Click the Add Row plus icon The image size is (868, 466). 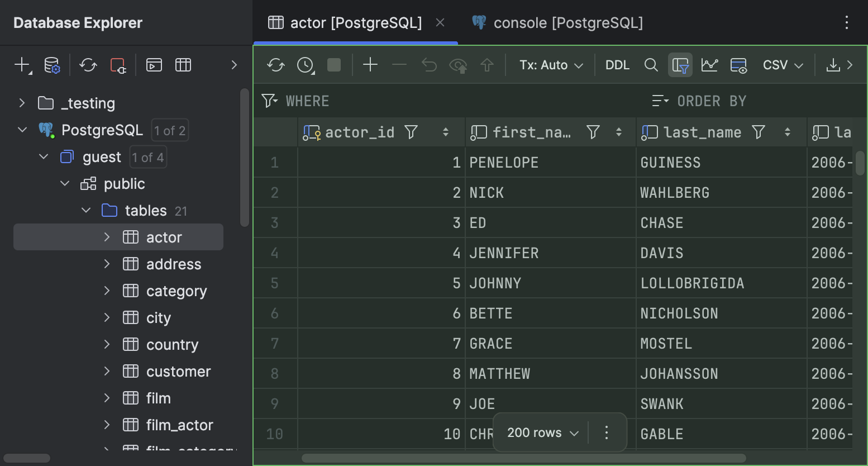click(x=370, y=65)
